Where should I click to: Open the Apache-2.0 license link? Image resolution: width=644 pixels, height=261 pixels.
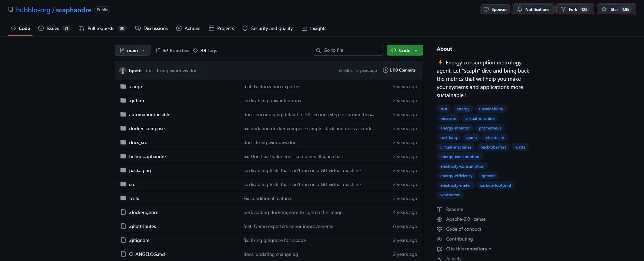point(466,219)
